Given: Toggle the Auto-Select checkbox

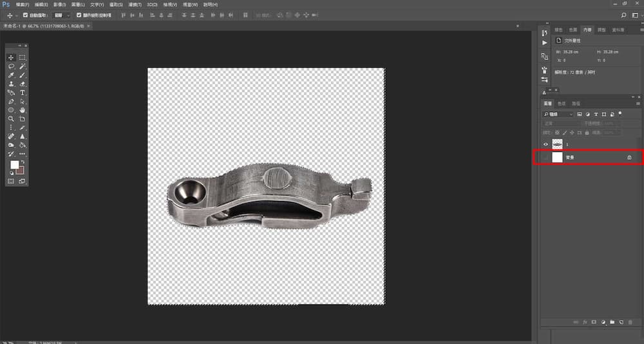Looking at the screenshot, I should pyautogui.click(x=26, y=15).
